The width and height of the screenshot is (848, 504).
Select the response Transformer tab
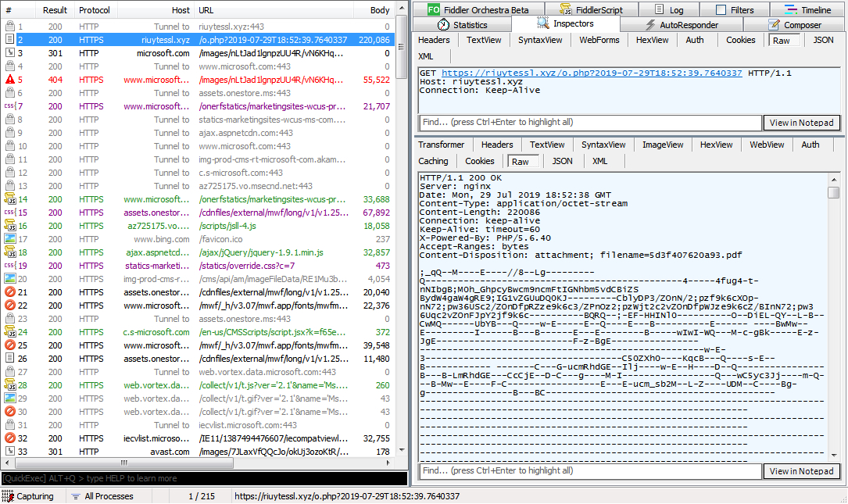point(442,145)
